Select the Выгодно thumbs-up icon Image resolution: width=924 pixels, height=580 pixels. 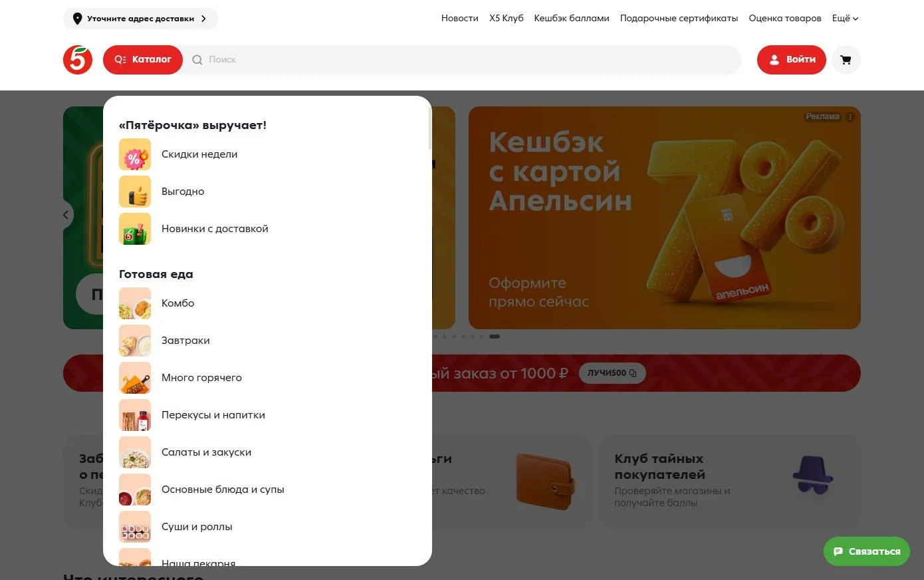(x=135, y=192)
